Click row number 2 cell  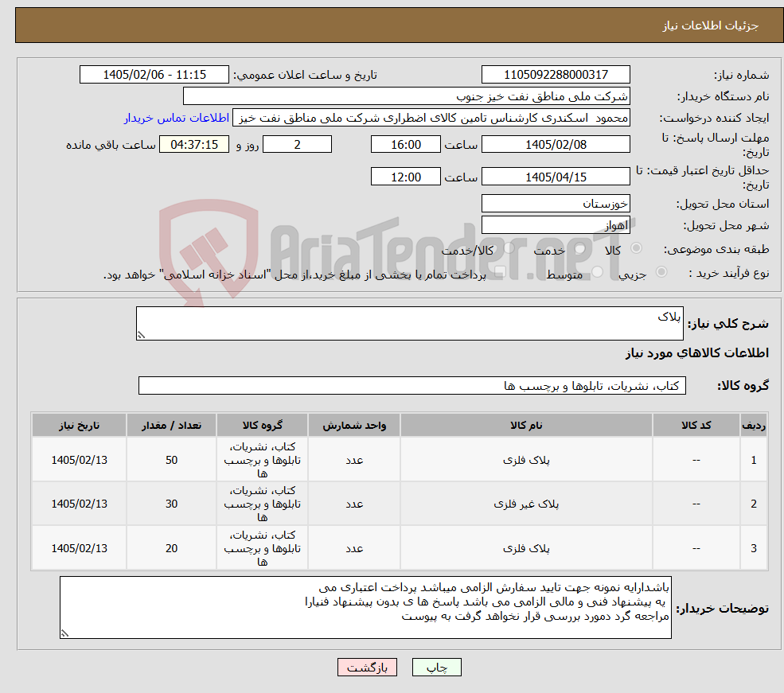point(754,504)
